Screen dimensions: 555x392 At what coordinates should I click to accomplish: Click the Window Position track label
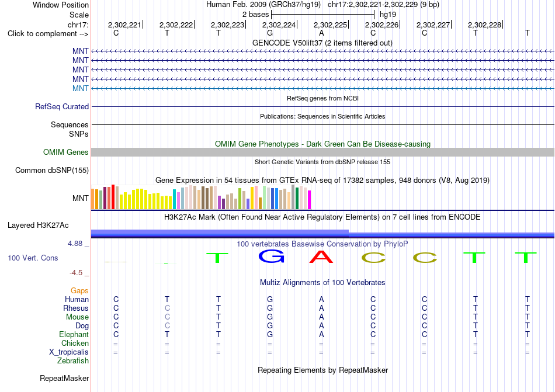61,5
